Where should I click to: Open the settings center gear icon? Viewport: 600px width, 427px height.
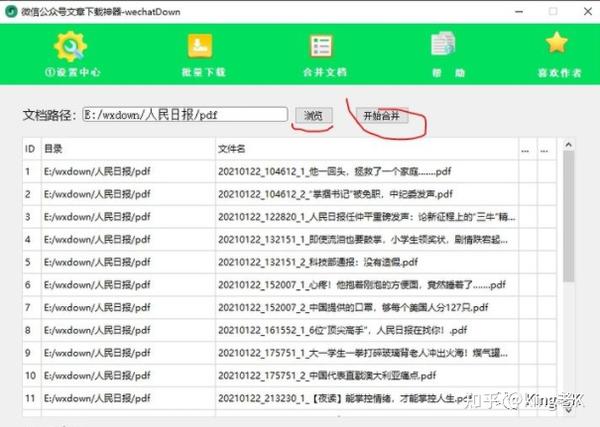[71, 46]
